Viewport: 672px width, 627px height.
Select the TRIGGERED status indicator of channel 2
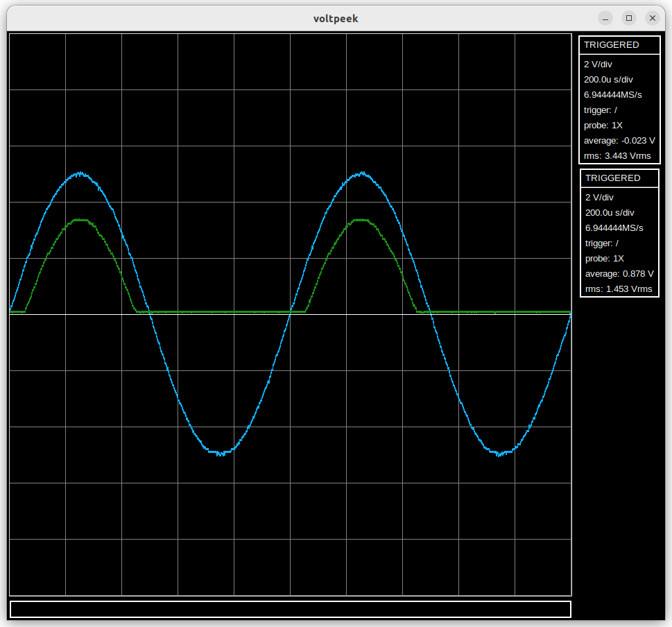613,178
